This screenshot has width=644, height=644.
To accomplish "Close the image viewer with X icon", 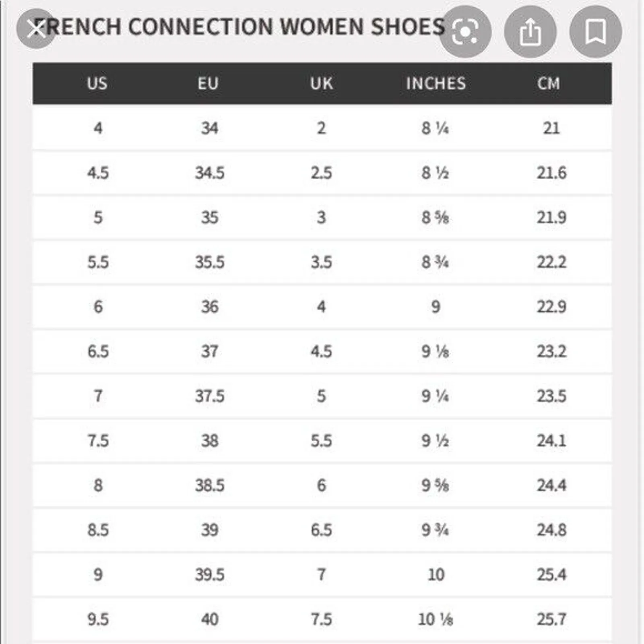I will coord(36,29).
